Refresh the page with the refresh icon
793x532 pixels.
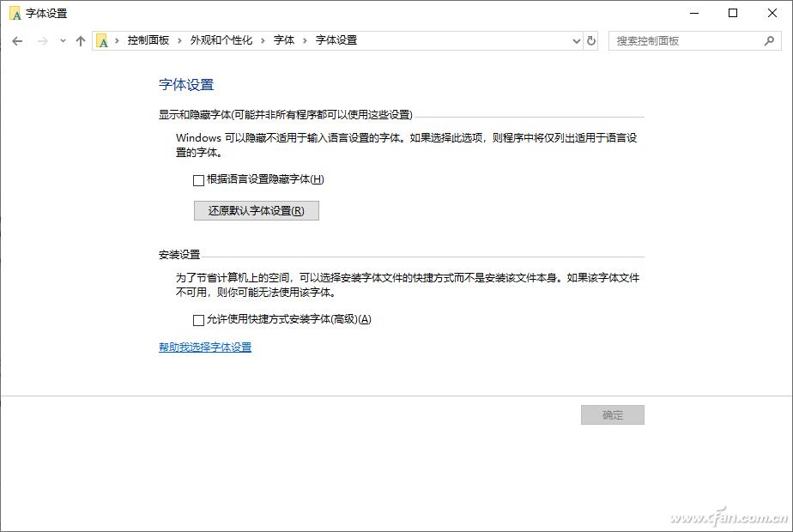click(591, 40)
